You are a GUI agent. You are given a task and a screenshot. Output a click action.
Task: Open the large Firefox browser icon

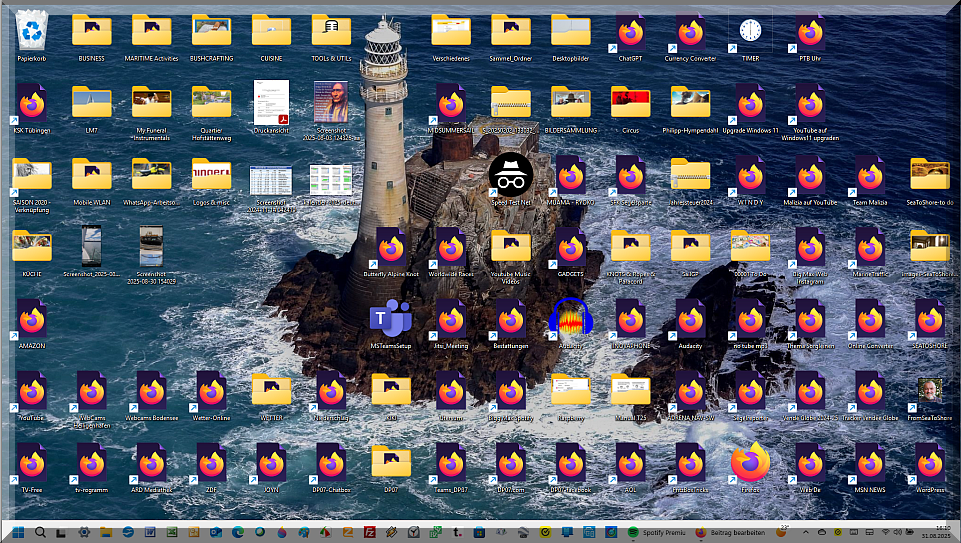[x=750, y=463]
